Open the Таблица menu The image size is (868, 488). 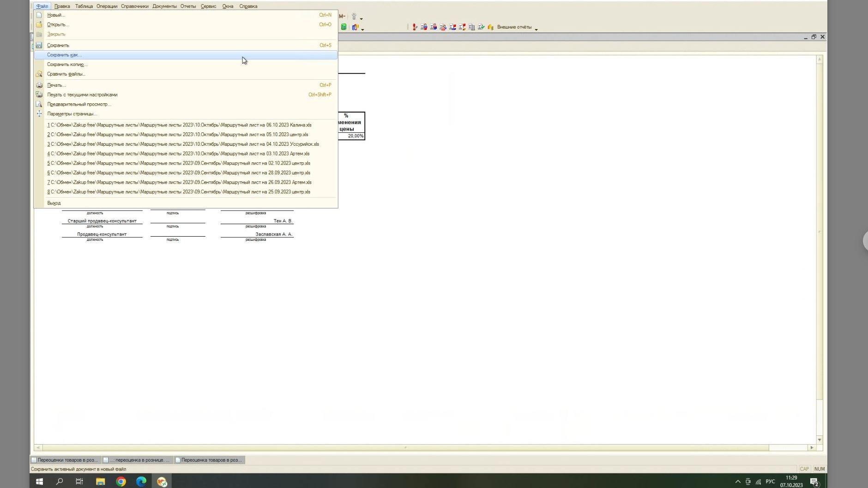(x=84, y=6)
